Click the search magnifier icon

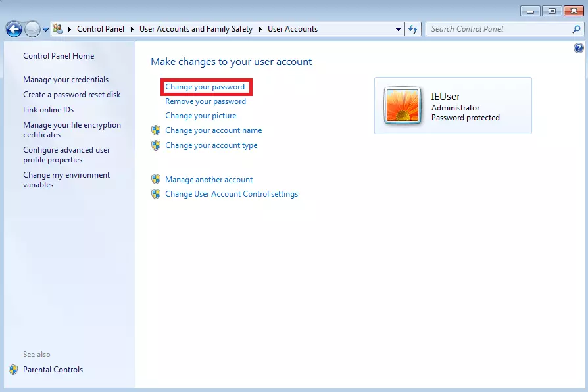577,29
